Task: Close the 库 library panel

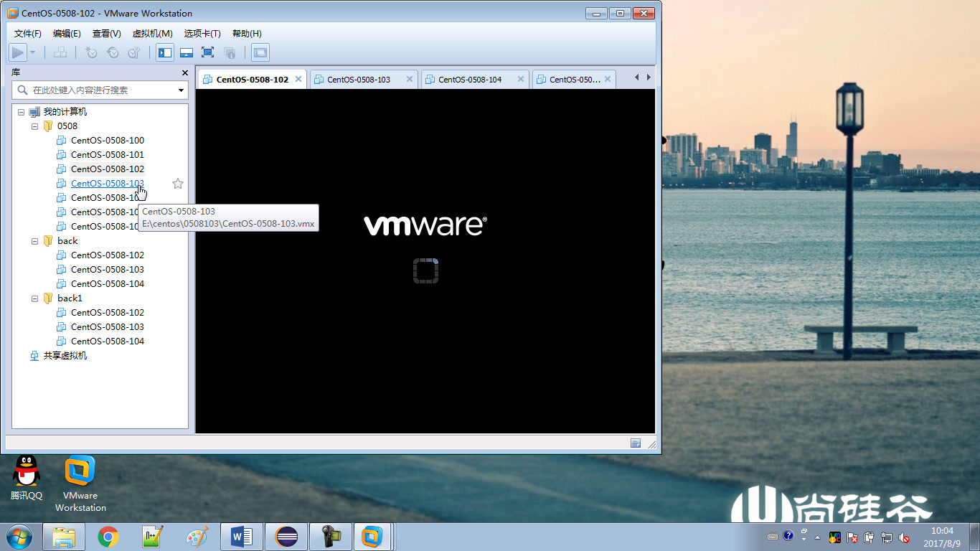Action: pyautogui.click(x=184, y=73)
